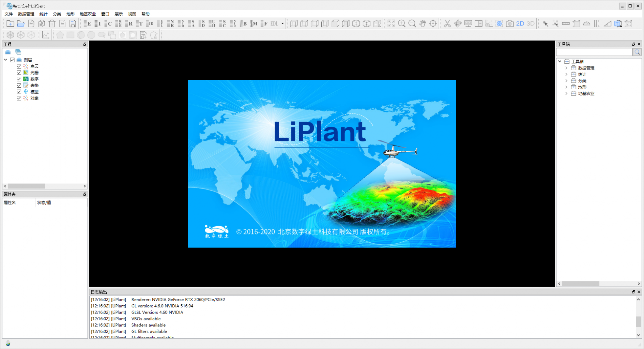Switch to 3D view mode

(531, 24)
